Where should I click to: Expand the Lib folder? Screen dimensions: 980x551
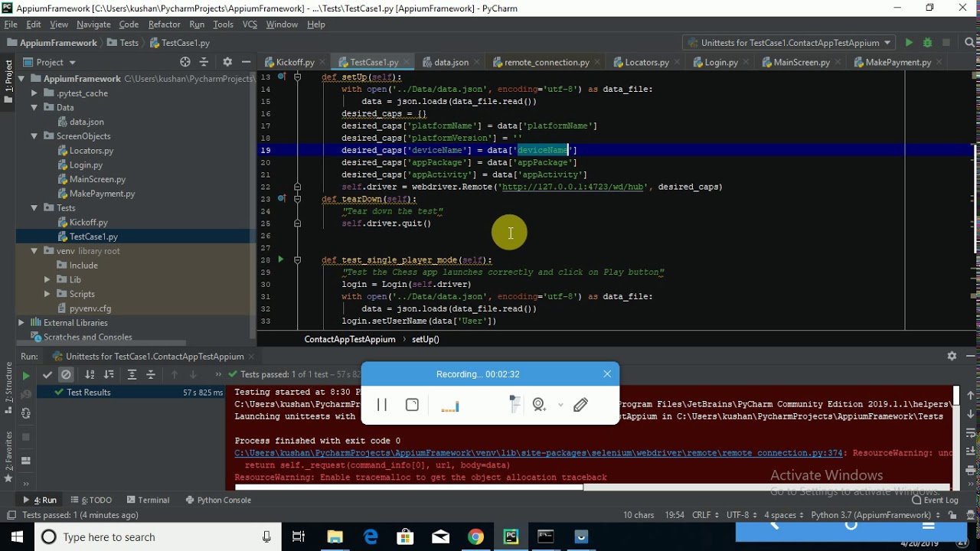(x=47, y=280)
